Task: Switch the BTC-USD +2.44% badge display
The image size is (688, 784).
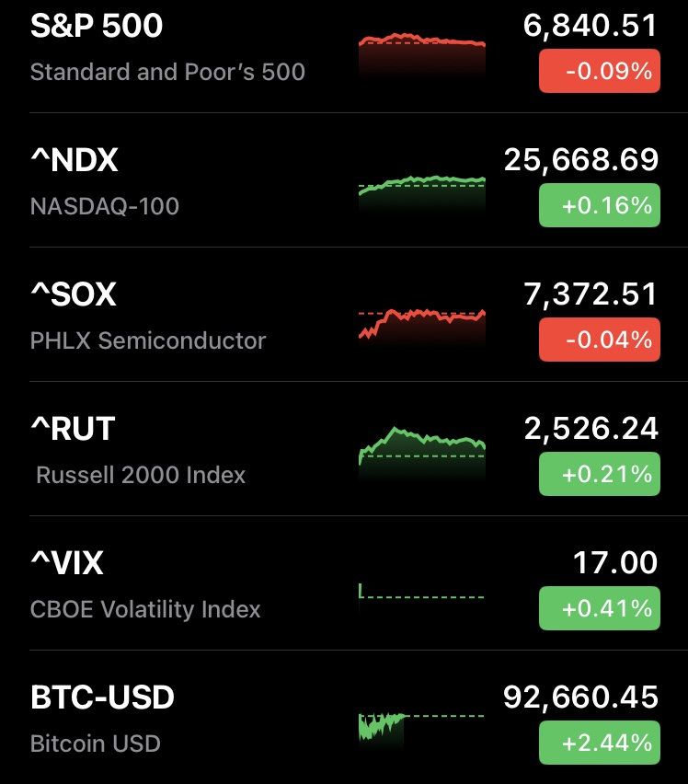Action: pyautogui.click(x=599, y=743)
